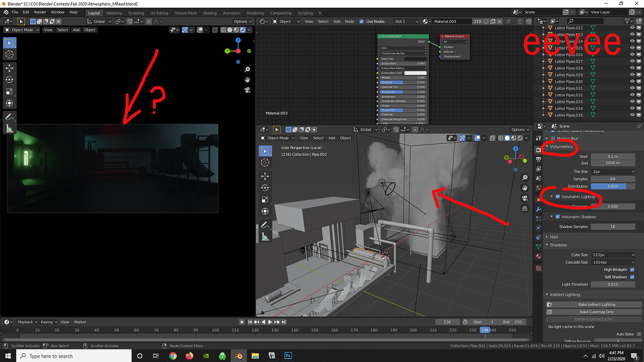Select the Select Box tool in the solid-shaded viewport
This screenshot has width=644, height=362.
point(265,151)
